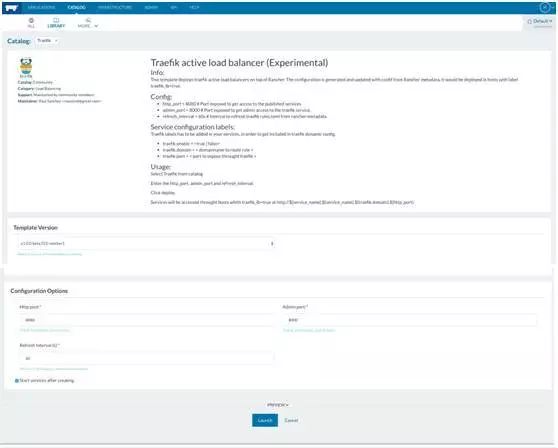
Task: Click the link below Template Version
Action: click(49, 254)
